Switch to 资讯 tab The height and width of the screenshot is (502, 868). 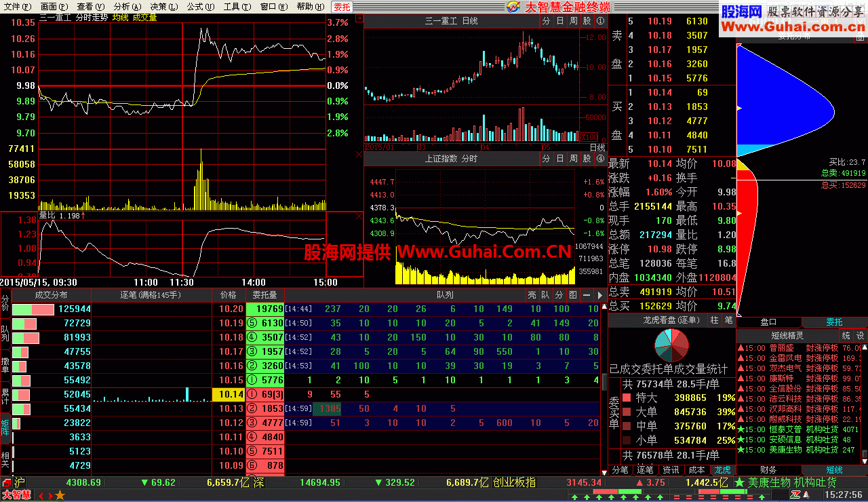pos(671,469)
